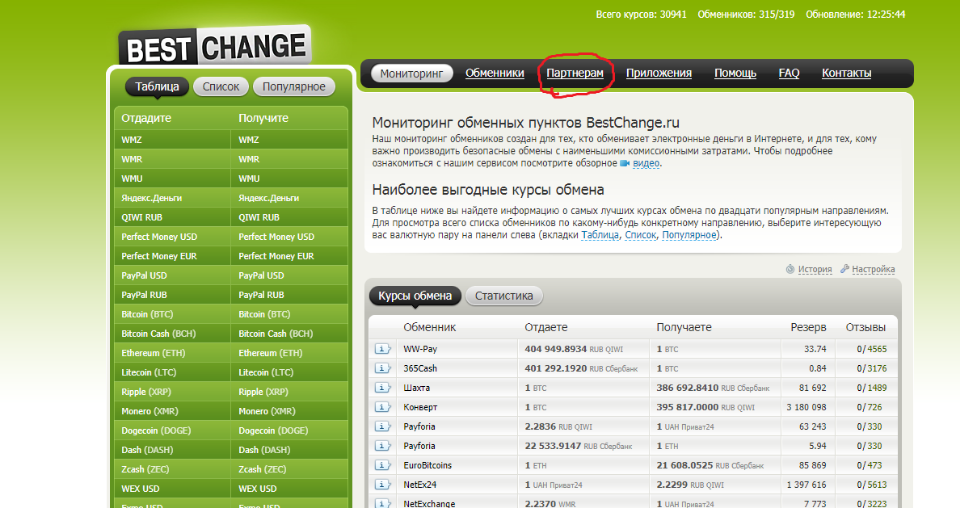Image resolution: width=960 pixels, height=508 pixels.
Task: Click the 365Cash exchanger name
Action: 420,368
